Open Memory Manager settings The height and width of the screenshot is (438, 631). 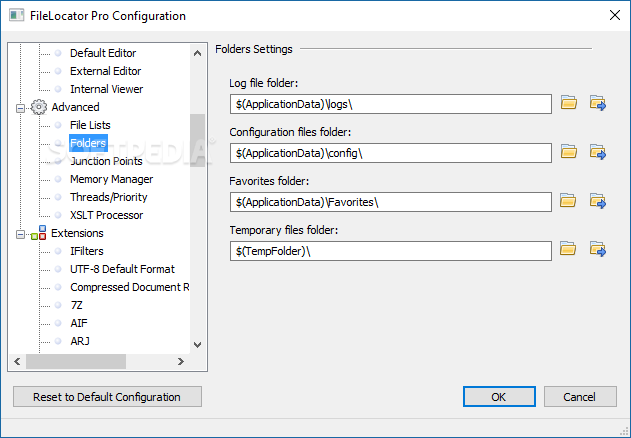pyautogui.click(x=111, y=179)
